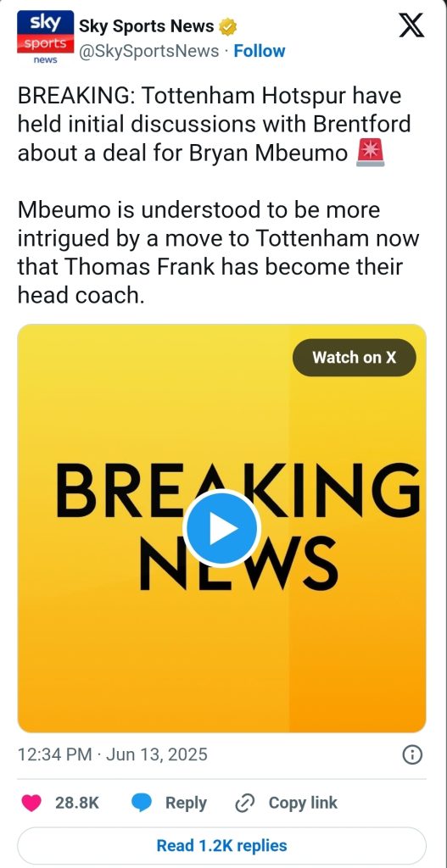Click the Sky Sports News display name

[146, 25]
